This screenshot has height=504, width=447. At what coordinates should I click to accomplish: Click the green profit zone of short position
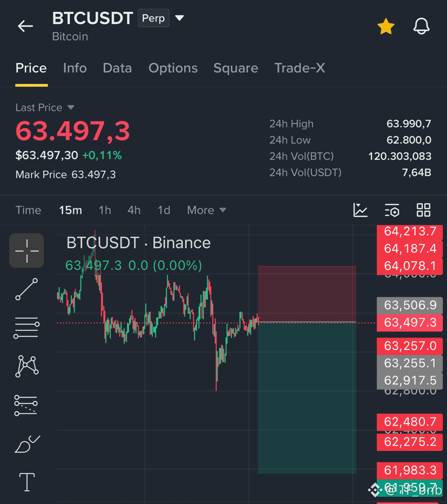(307, 398)
